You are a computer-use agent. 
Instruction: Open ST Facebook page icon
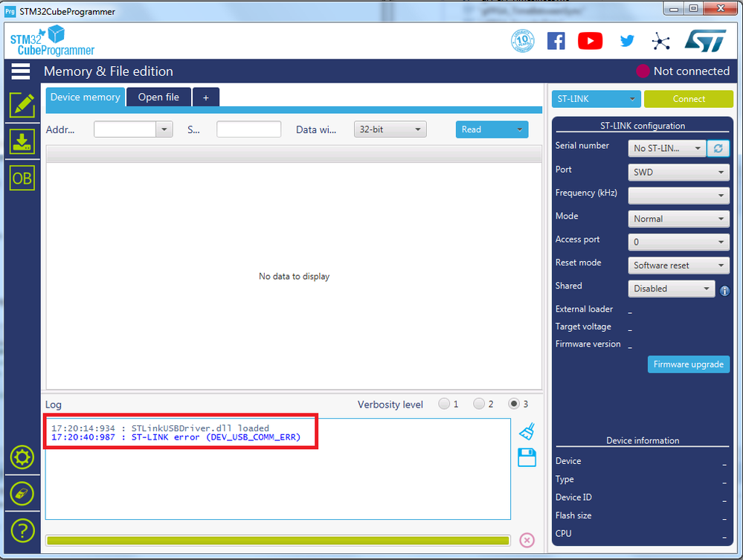coord(556,41)
